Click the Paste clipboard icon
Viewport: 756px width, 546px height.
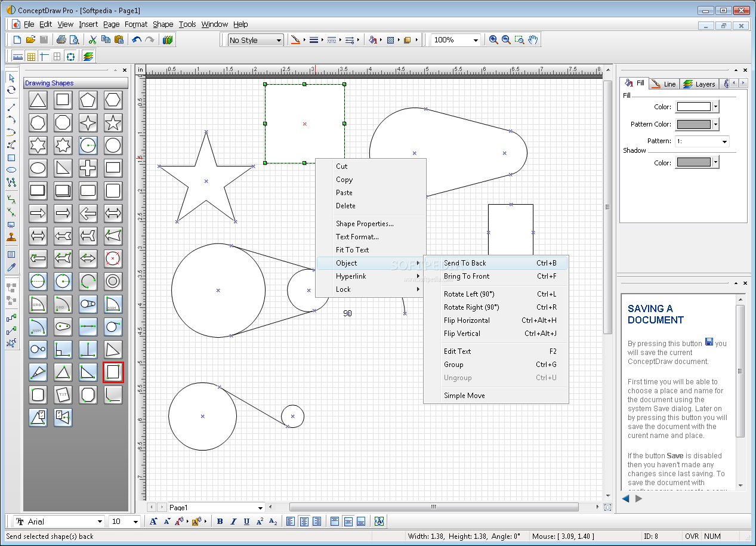point(119,40)
